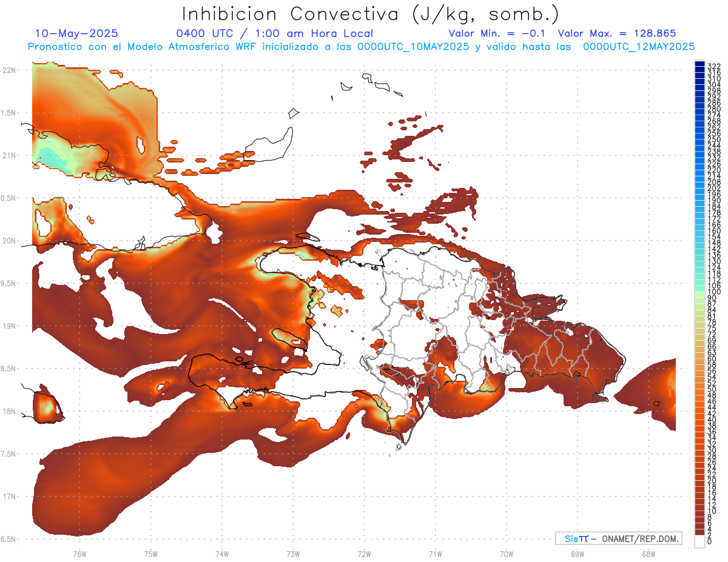The width and height of the screenshot is (728, 562).
Task: Click the "322" colorbar value
Action: [714, 66]
